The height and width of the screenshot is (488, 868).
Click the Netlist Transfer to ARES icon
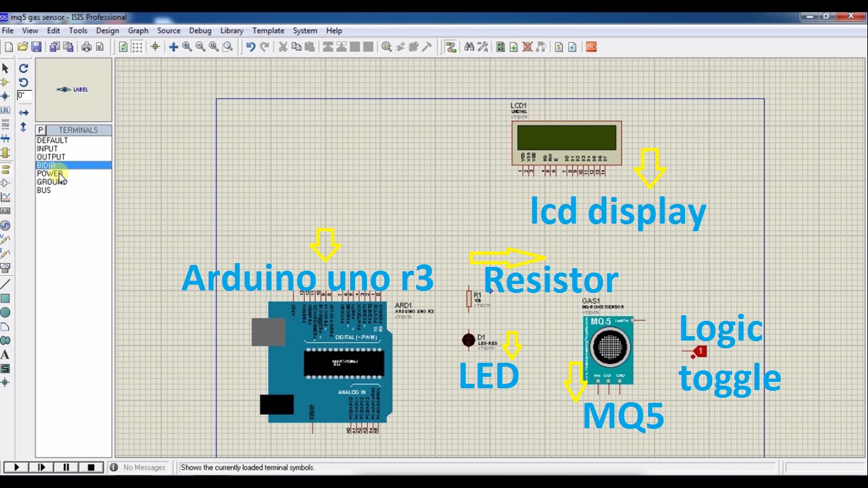pos(589,46)
